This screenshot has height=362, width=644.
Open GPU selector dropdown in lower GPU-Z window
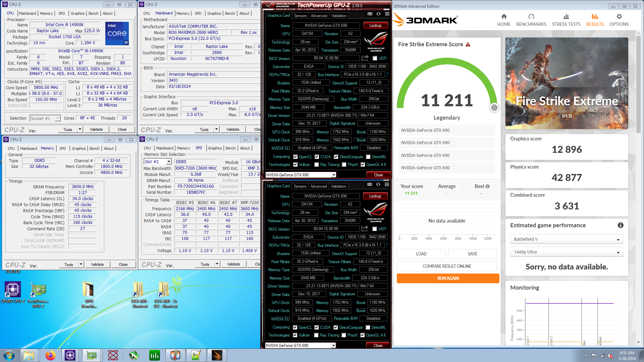(300, 345)
